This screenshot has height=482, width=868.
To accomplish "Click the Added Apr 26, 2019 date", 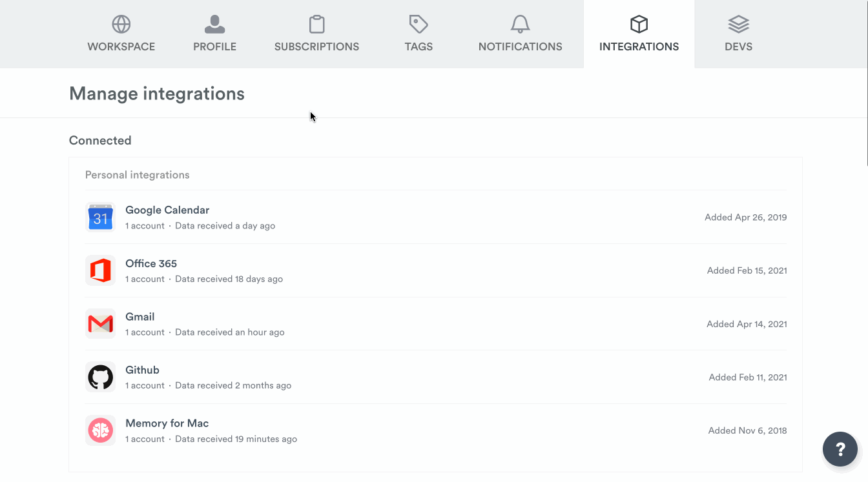I will [745, 217].
